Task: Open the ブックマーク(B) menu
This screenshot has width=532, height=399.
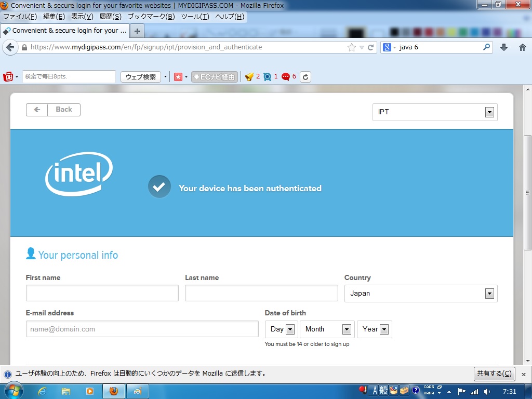Action: click(151, 17)
